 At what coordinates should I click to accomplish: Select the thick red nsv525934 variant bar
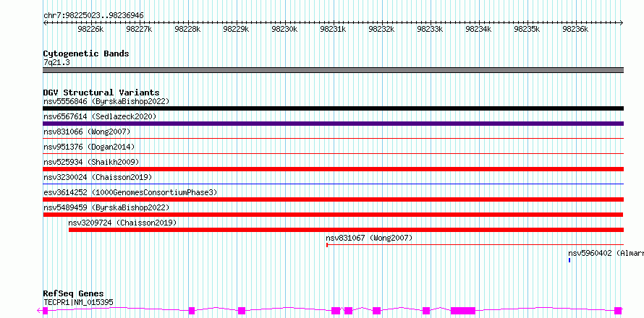[333, 169]
